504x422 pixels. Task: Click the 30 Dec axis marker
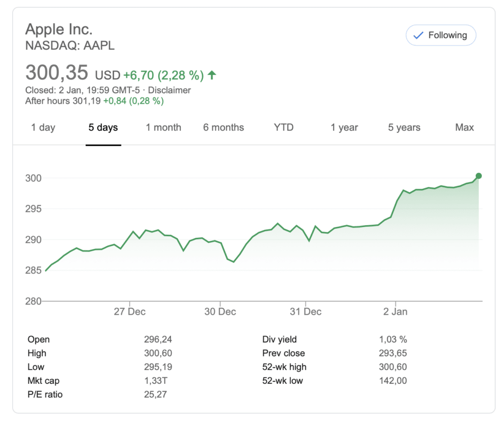click(x=220, y=311)
